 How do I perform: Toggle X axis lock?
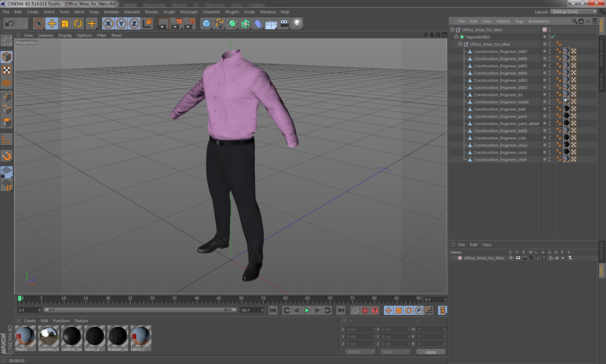(108, 24)
